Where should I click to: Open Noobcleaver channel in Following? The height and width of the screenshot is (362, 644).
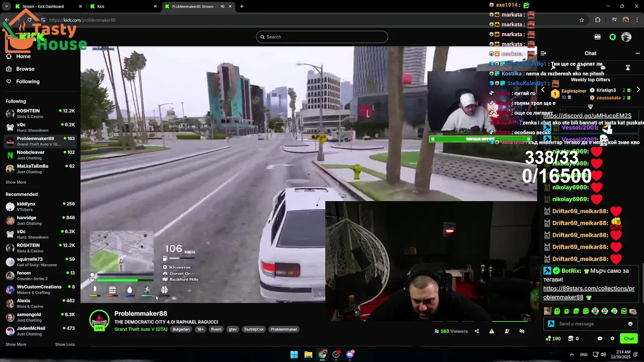coord(40,155)
